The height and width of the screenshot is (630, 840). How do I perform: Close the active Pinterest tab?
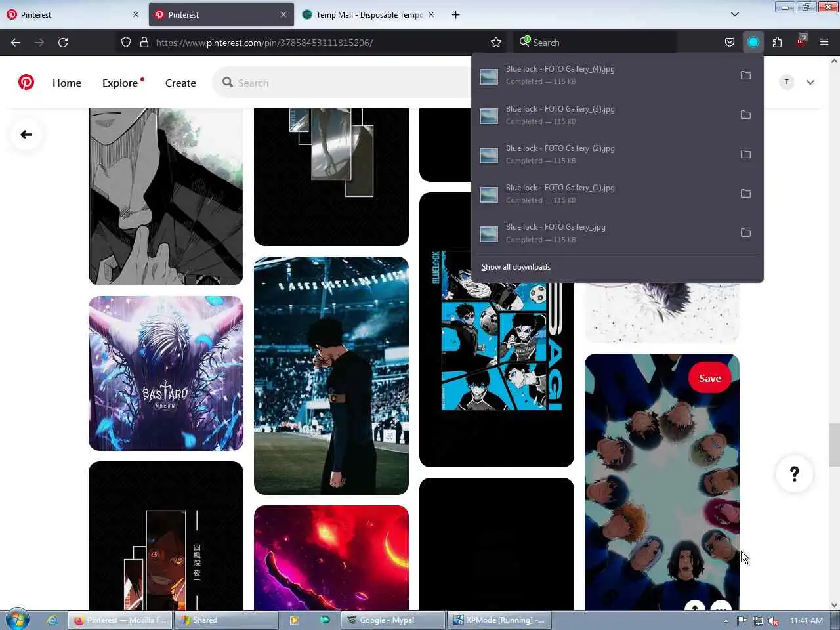pos(283,14)
